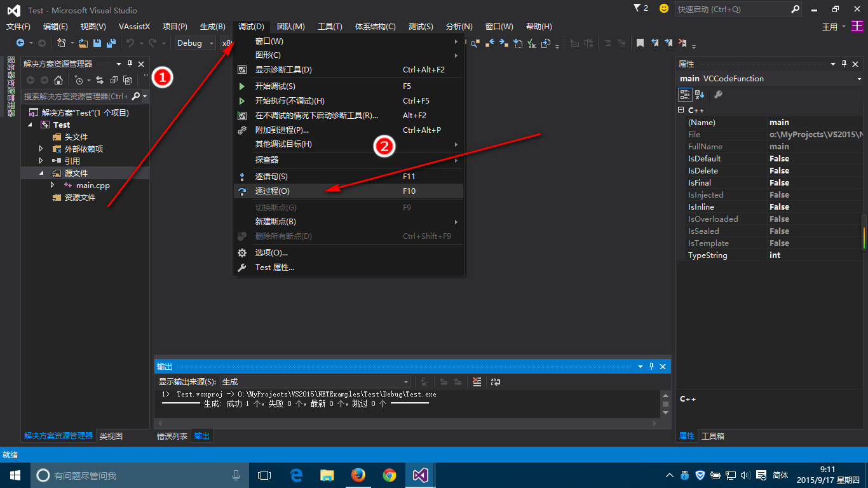Click the Find Symbol magnifier icon in the VAssistX toolbar
This screenshot has height=488, width=868.
(475, 43)
